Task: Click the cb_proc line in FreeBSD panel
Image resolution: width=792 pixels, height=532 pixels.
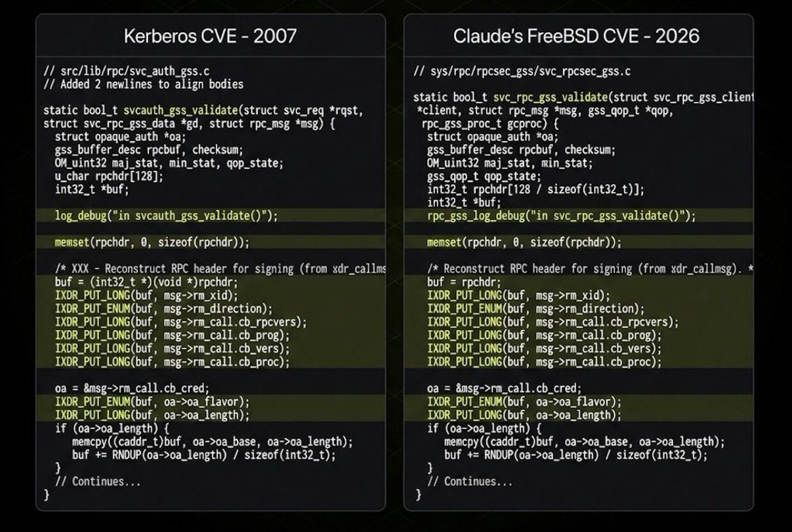Action: tap(544, 362)
